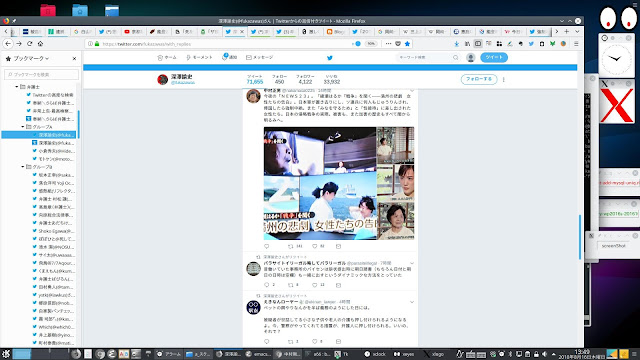This screenshot has width=640, height=360.
Task: Click the blue bookmark star in the address bar
Action: click(407, 44)
